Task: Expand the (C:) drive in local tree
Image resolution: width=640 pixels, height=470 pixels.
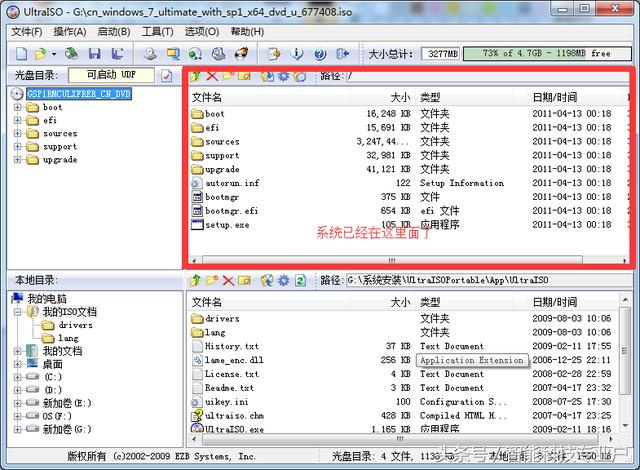Action: pyautogui.click(x=18, y=377)
